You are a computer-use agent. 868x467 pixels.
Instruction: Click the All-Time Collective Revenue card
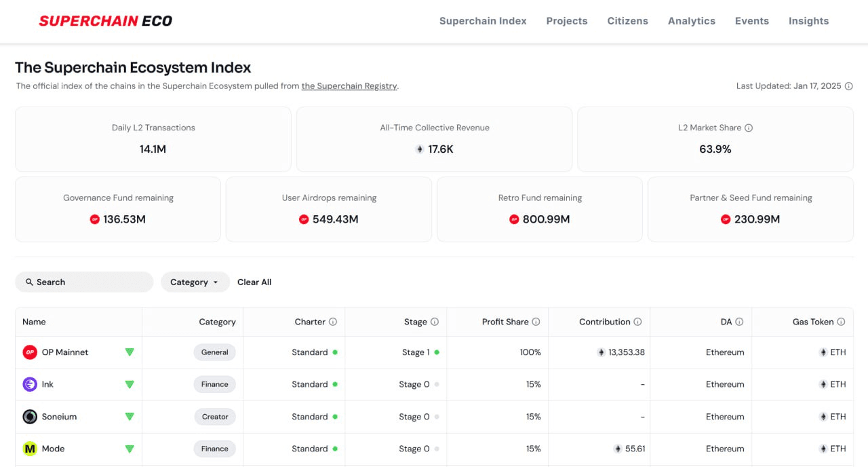(x=435, y=139)
